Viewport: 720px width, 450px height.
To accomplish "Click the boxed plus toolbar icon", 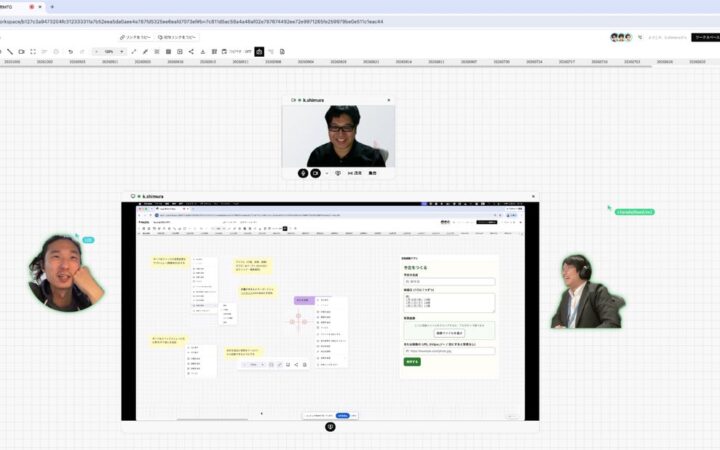I will 180,52.
